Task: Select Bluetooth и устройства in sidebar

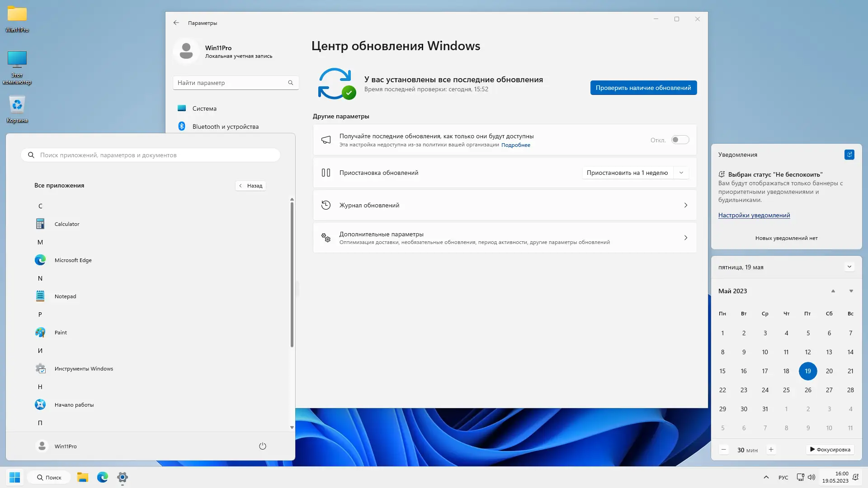Action: tap(225, 127)
